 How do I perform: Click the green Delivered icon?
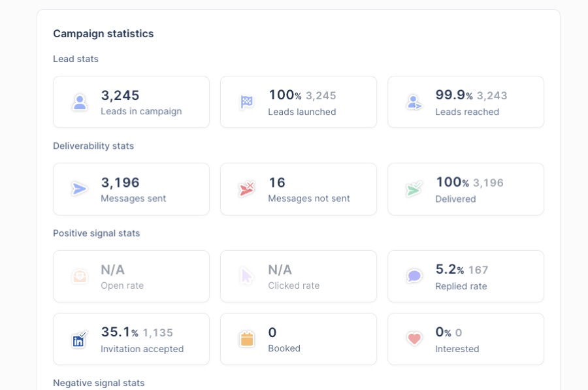414,189
